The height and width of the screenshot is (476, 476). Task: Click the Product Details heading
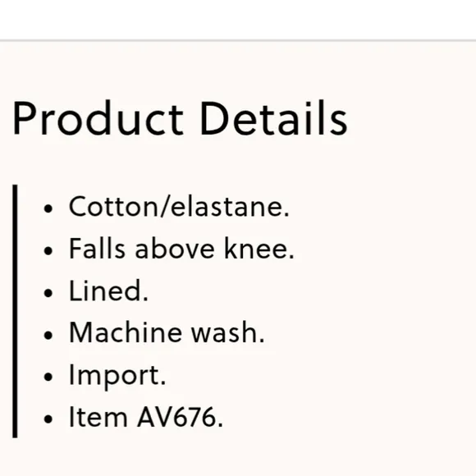pyautogui.click(x=180, y=118)
